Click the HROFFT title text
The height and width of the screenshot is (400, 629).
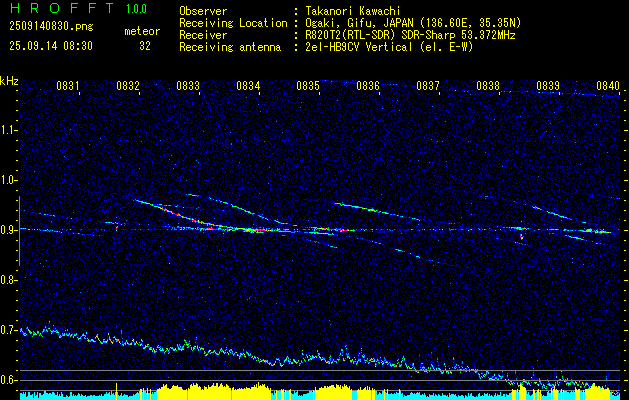click(x=62, y=8)
